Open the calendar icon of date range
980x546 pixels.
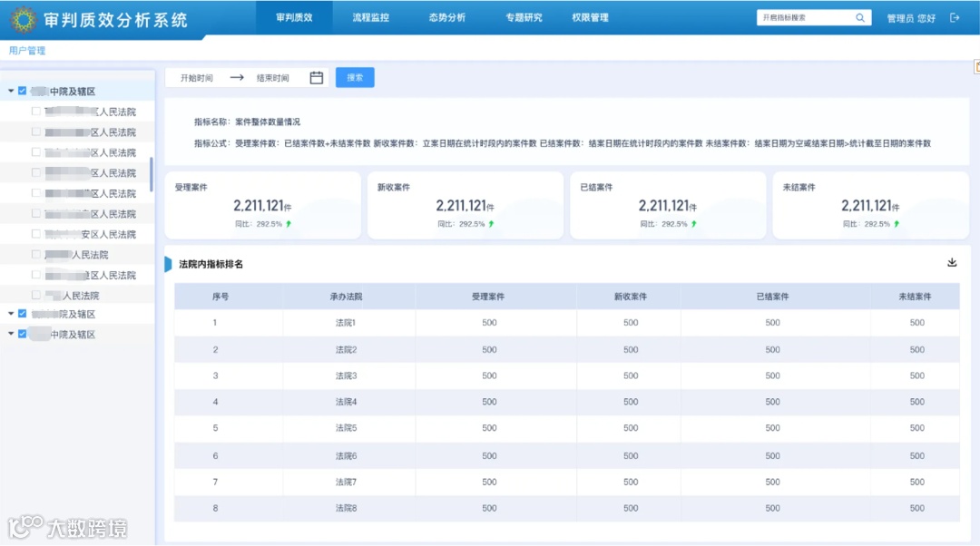[317, 77]
